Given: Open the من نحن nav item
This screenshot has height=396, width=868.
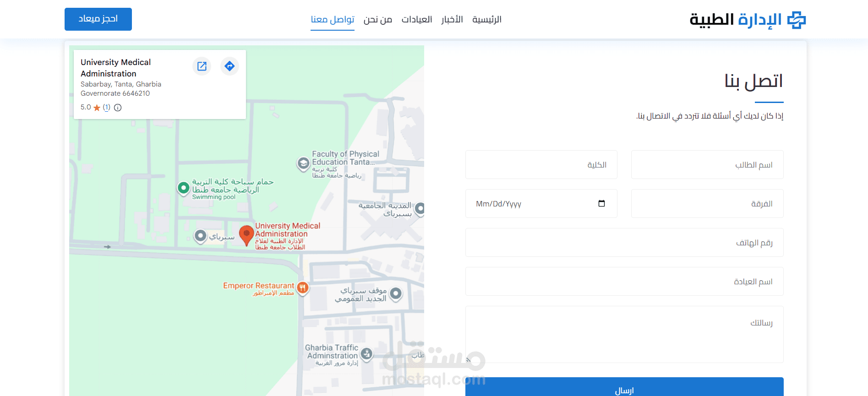Looking at the screenshot, I should coord(378,19).
